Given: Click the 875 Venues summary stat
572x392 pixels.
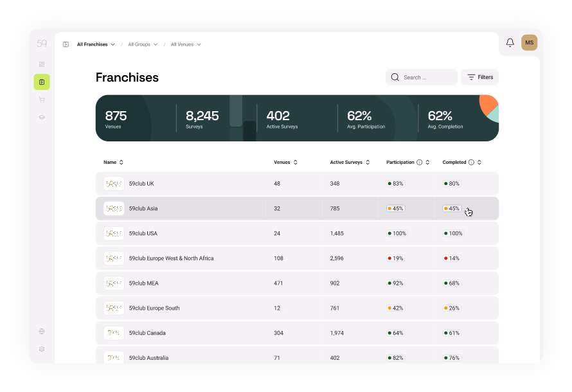Looking at the screenshot, I should click(116, 119).
